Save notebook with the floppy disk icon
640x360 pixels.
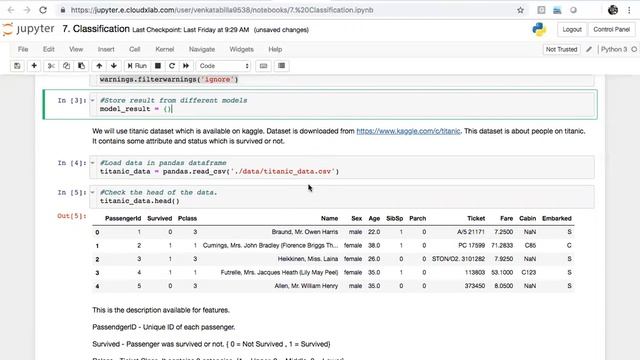tap(17, 66)
